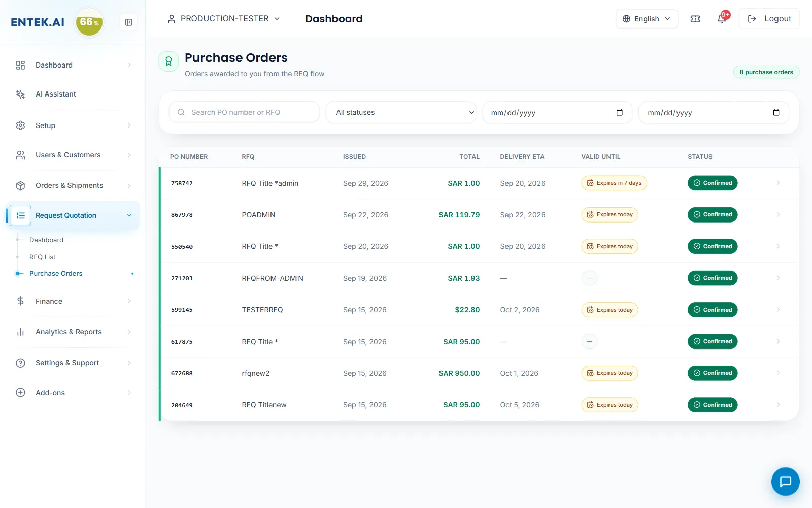The height and width of the screenshot is (508, 812).
Task: Click the second mm/dd/yyyy date field
Action: [714, 112]
